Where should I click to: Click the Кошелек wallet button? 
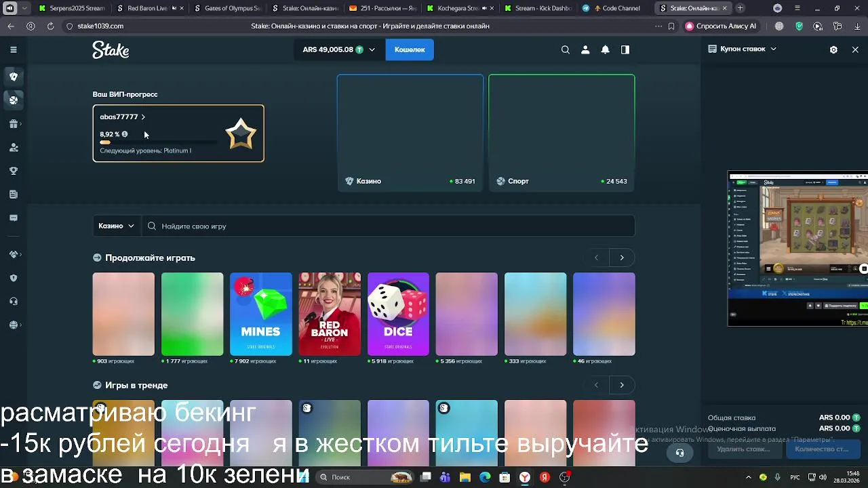point(410,49)
